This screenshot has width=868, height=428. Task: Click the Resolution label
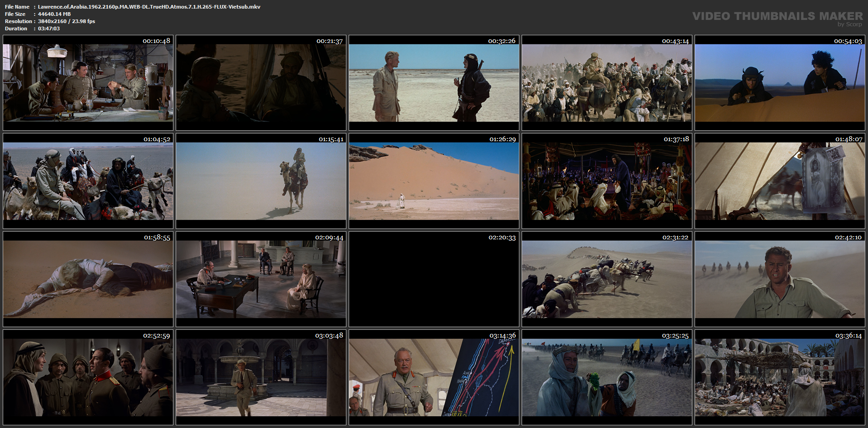[19, 21]
